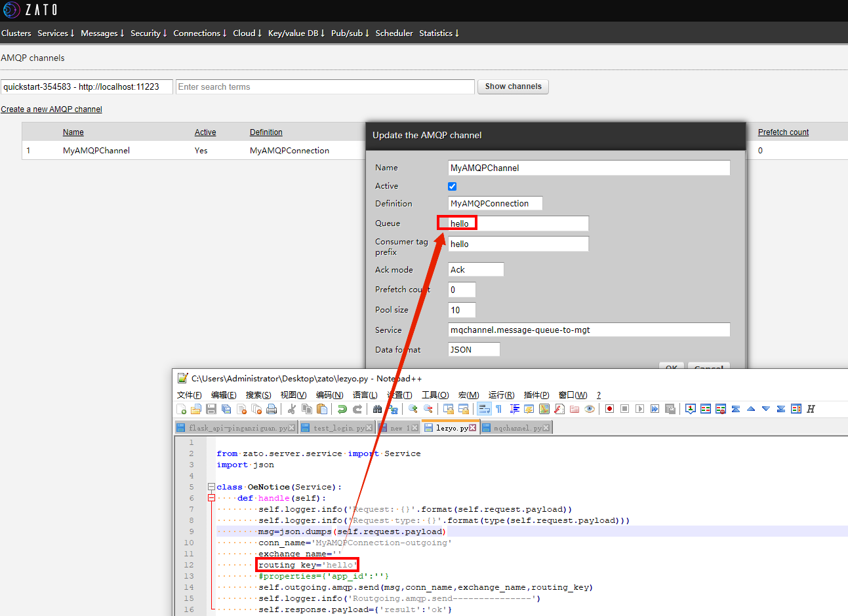Click the green Undo arrow icon
848x616 pixels.
click(342, 409)
